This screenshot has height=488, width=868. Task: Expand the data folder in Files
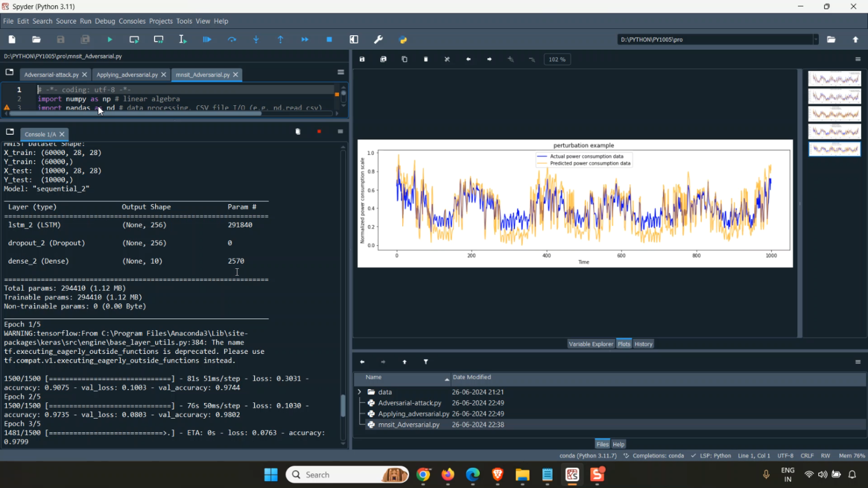(x=359, y=392)
